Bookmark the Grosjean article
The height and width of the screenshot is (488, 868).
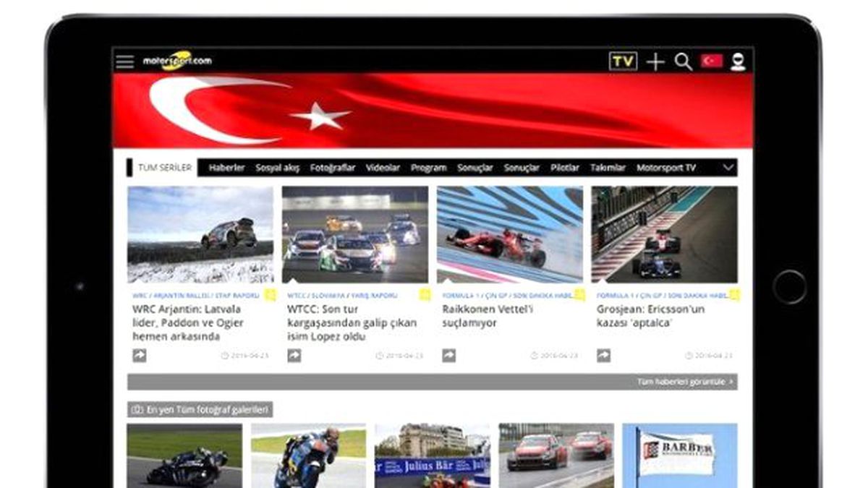[x=734, y=295]
